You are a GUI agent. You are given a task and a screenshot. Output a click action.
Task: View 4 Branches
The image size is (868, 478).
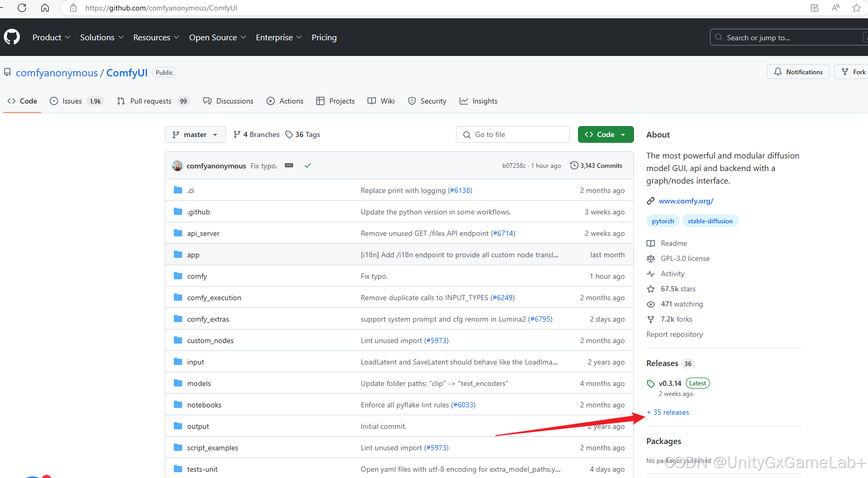(x=257, y=134)
